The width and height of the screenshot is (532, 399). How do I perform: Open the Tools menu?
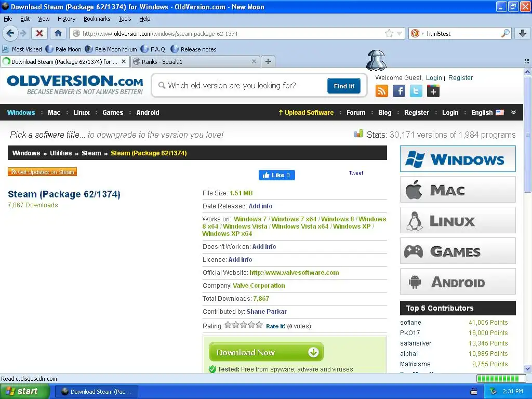tap(125, 19)
